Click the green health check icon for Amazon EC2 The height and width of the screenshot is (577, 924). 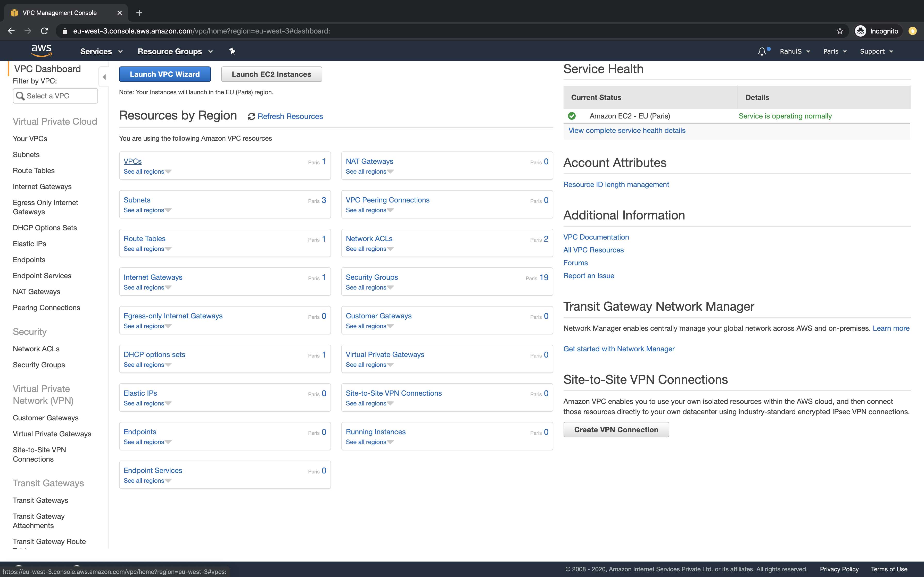coord(572,116)
